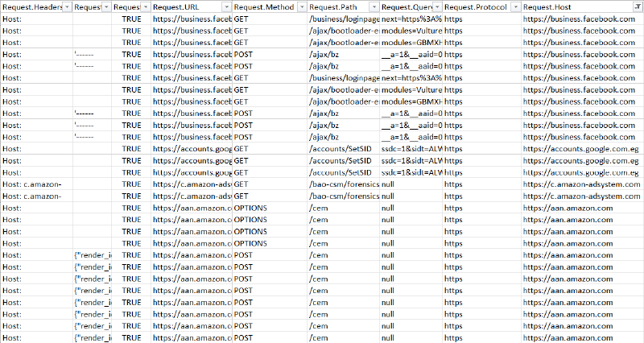Select the Request.Protocol header cell
644x343 pixels.
pos(482,7)
